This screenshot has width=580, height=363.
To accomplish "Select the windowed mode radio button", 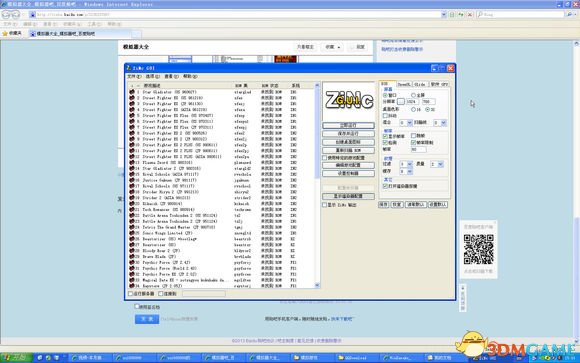I will [385, 95].
